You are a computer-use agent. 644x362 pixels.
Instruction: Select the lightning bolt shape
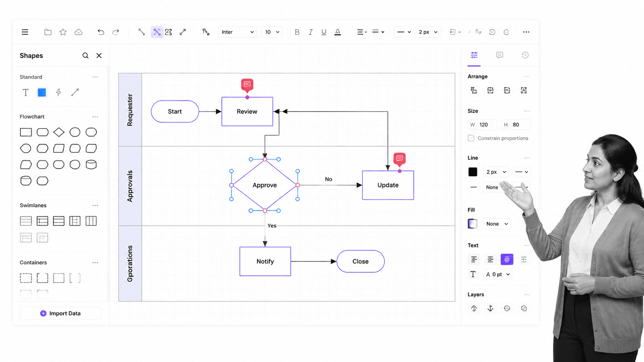(x=59, y=92)
